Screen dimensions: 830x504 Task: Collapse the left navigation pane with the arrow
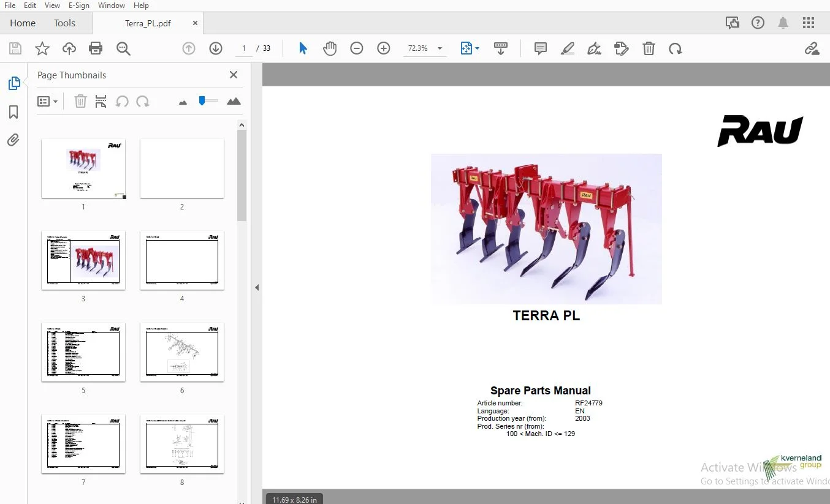pos(257,287)
